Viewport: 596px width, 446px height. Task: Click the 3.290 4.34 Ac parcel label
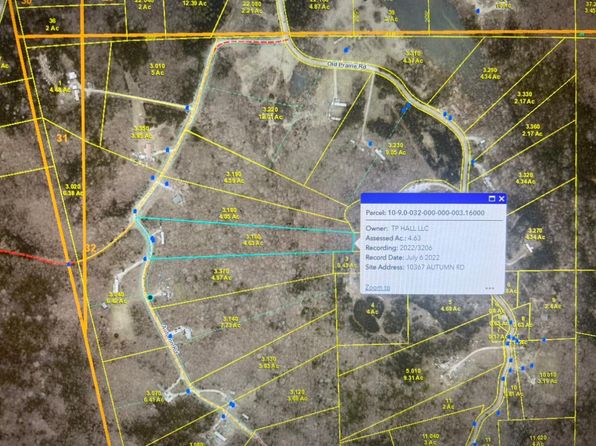(490, 73)
